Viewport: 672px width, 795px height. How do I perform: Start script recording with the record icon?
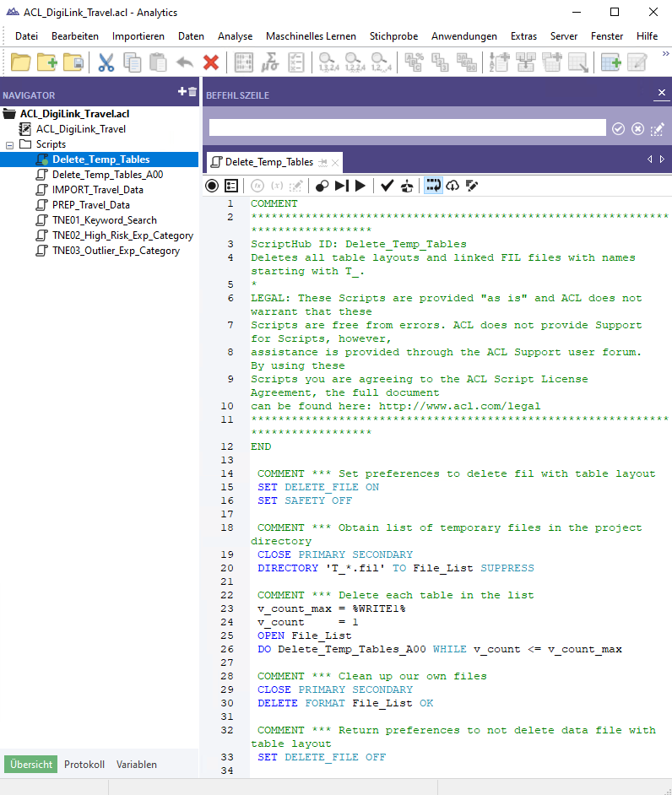pos(212,186)
